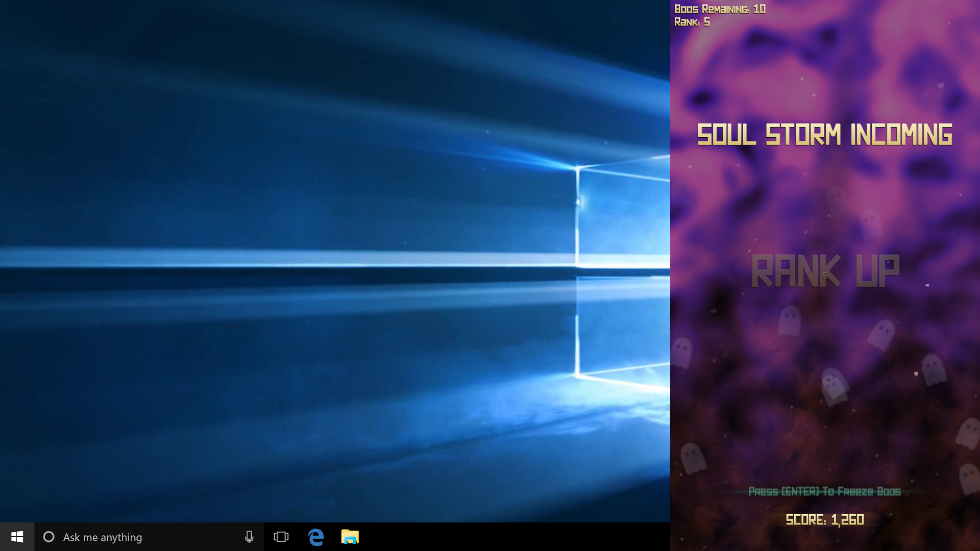
Task: Select the Cortana microphone icon
Action: 249,537
